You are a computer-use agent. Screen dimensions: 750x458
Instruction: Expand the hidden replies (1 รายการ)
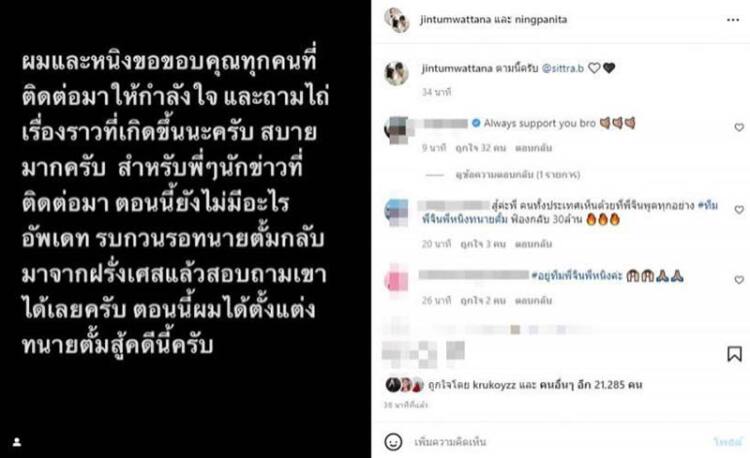[518, 175]
